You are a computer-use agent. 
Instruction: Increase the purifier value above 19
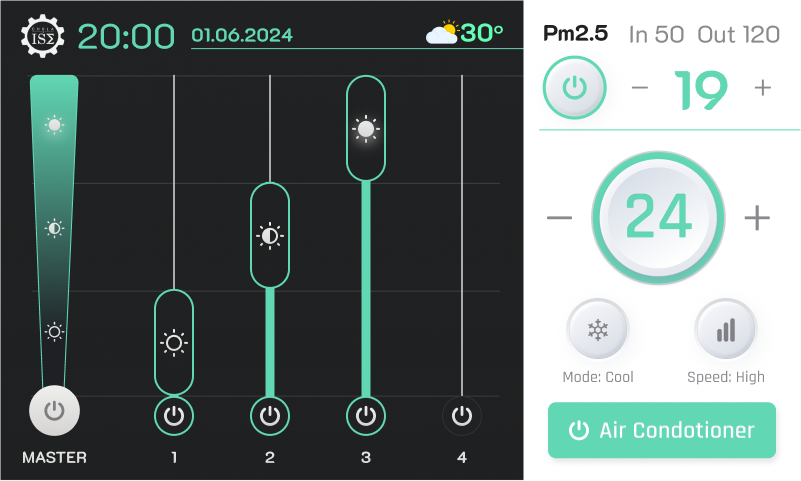[763, 88]
